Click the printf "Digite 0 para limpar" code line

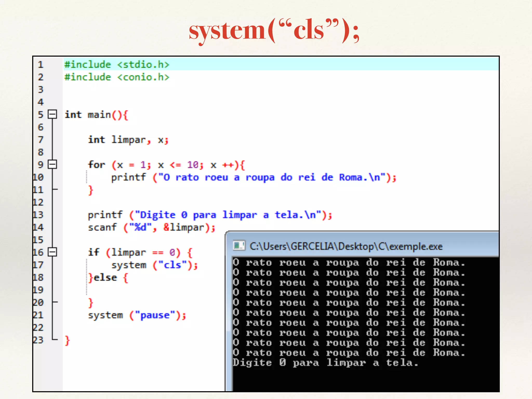(210, 215)
